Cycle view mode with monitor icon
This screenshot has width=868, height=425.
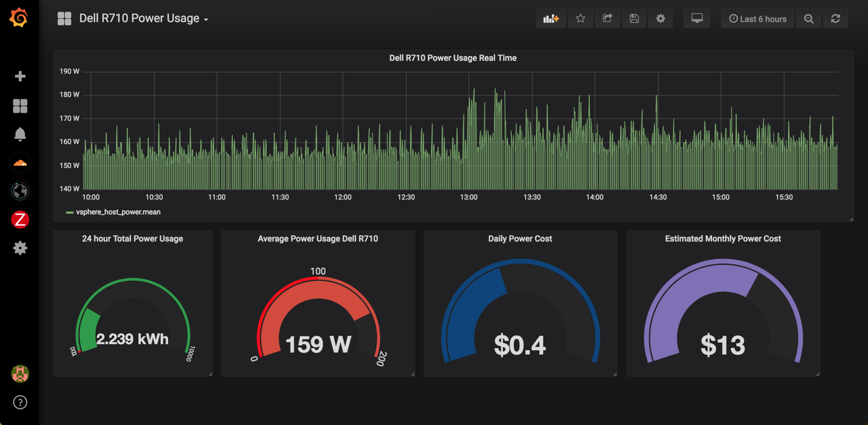click(697, 19)
